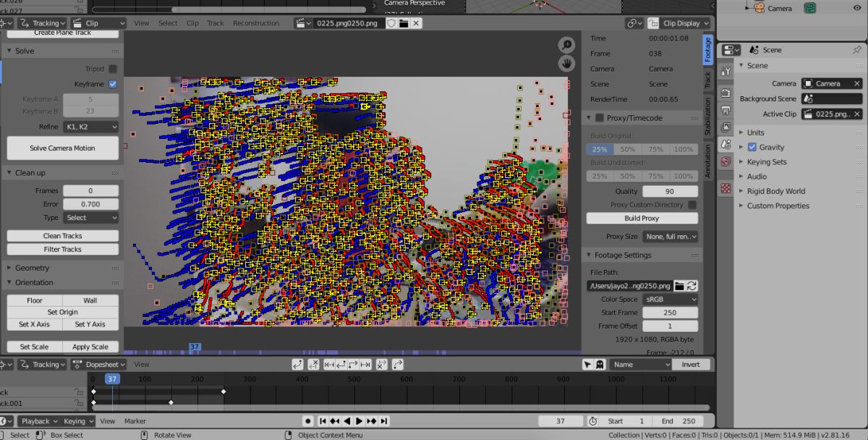Open the View Layer properties tab icon
This screenshot has height=440, width=868.
726,127
